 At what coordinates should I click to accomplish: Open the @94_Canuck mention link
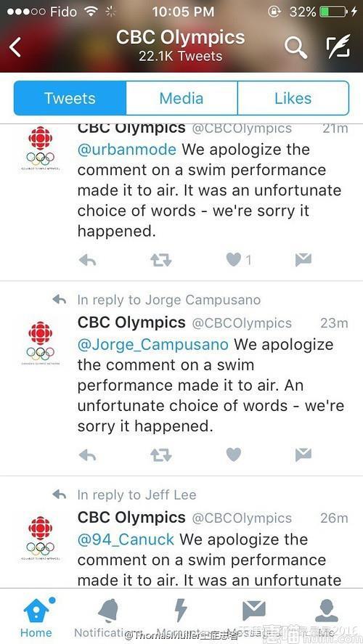(x=126, y=539)
